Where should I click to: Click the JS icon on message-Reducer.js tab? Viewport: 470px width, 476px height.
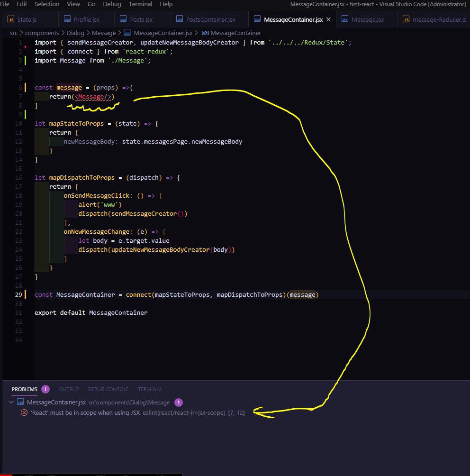point(406,19)
